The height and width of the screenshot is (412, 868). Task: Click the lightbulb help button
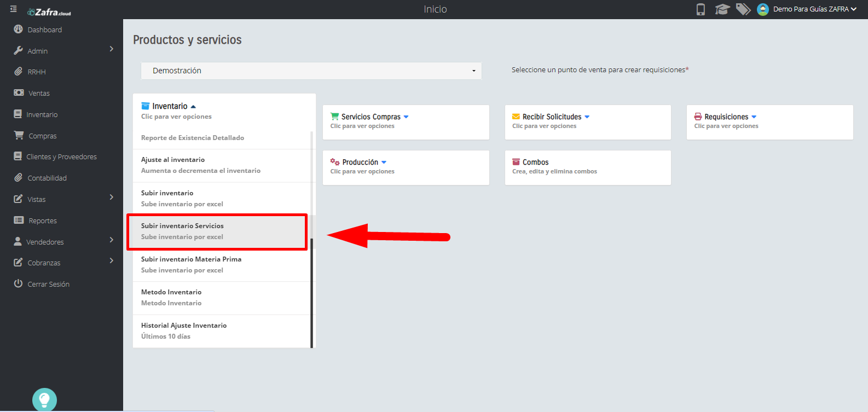pos(45,400)
